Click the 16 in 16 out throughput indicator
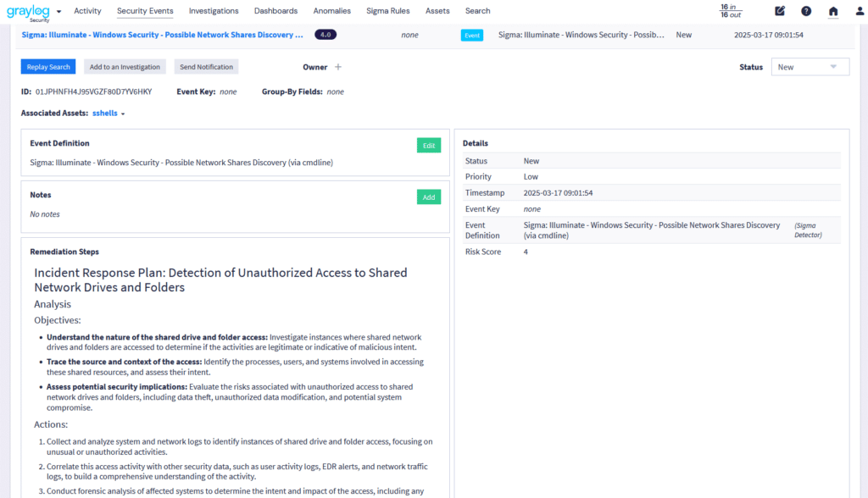The image size is (868, 498). pos(730,11)
